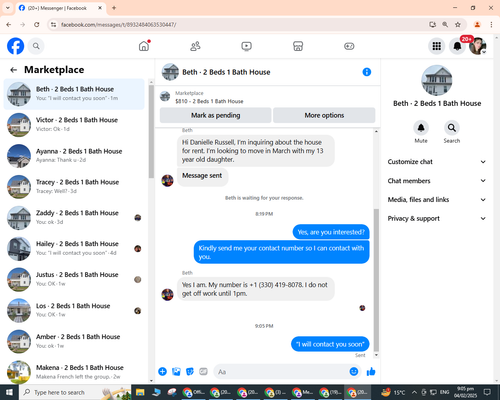Screen dimensions: 500x400
Task: Click the taskbar clock showing 9:05 pm
Action: tap(465, 392)
